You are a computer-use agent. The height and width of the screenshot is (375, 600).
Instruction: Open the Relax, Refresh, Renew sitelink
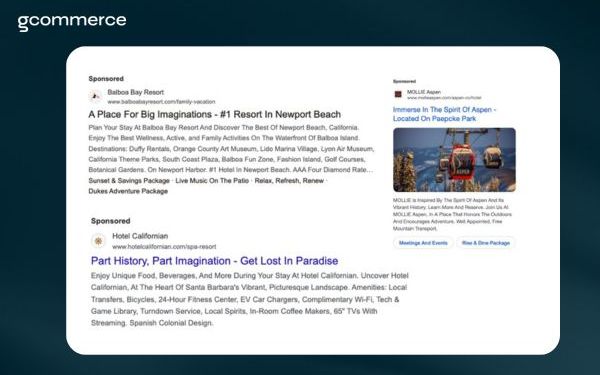289,181
